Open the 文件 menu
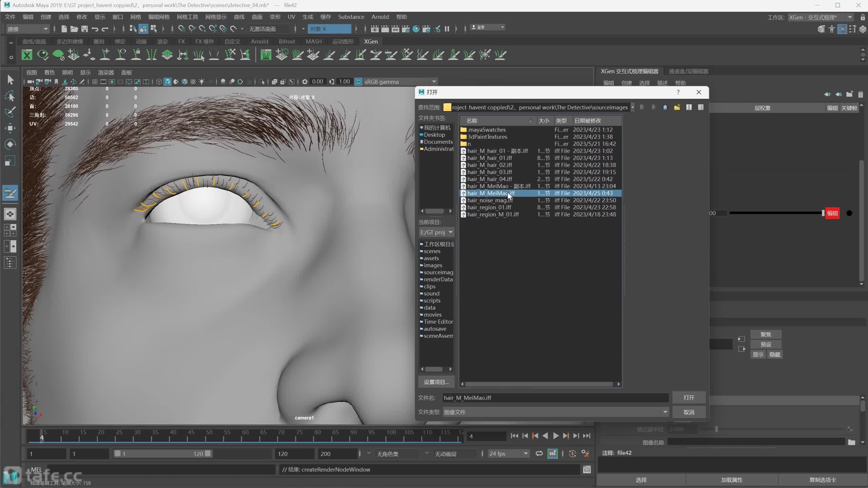The image size is (868, 488). point(10,17)
